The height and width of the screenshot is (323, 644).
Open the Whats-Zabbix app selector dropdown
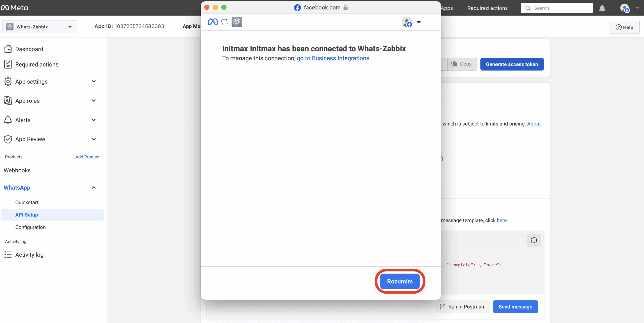tap(39, 26)
